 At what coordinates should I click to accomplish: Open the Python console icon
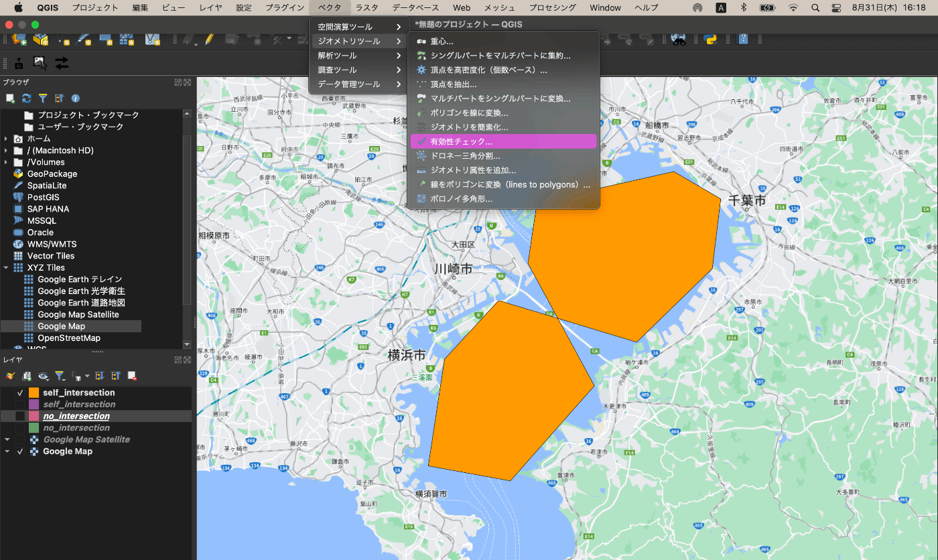pyautogui.click(x=711, y=38)
